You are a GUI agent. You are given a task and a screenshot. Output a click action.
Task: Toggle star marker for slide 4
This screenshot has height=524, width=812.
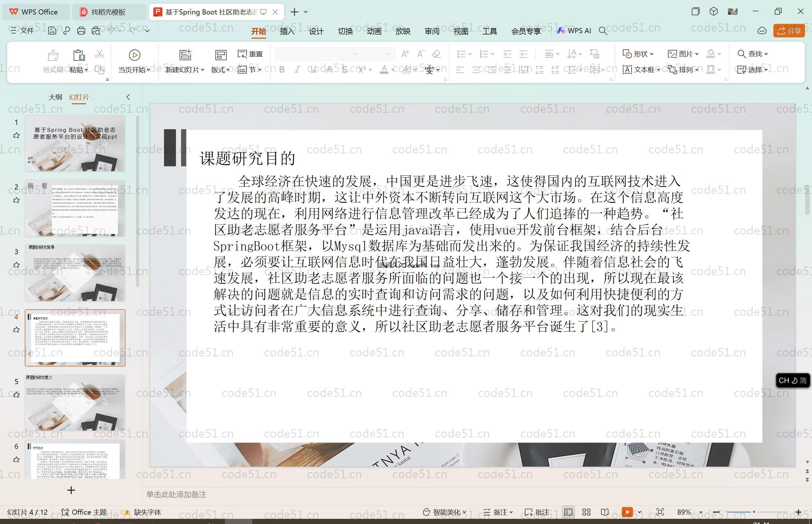16,330
